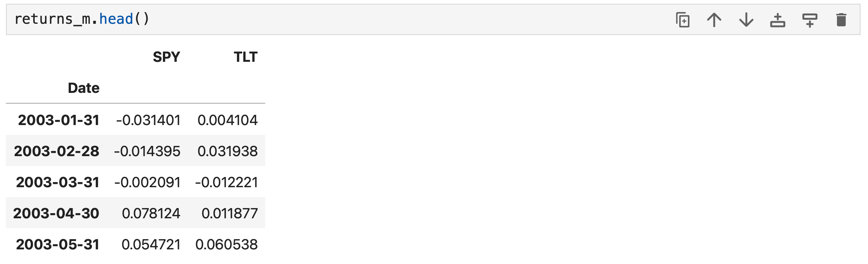Click TLT value 0.031938
Image resolution: width=868 pixels, height=264 pixels.
point(228,151)
